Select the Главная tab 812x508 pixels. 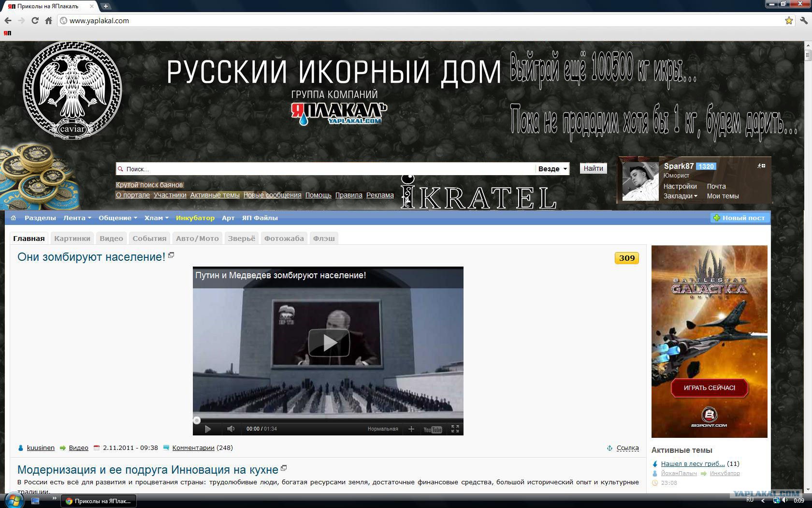[x=29, y=238]
